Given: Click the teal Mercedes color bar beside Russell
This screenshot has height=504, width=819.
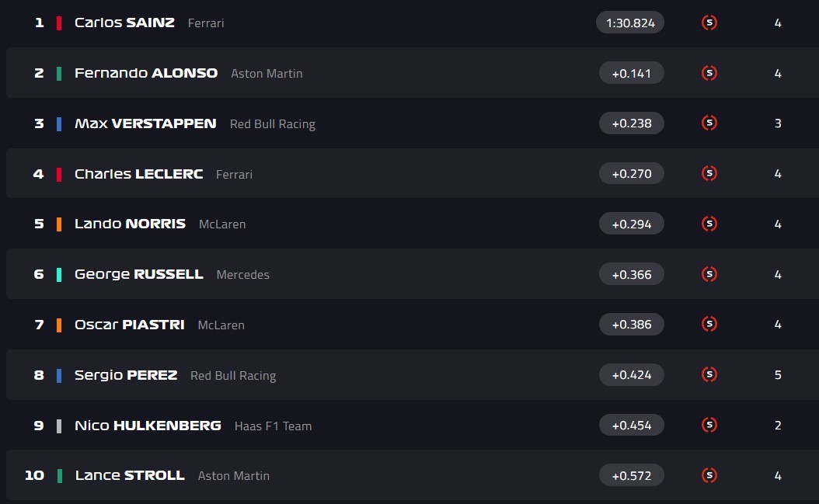Looking at the screenshot, I should point(59,275).
